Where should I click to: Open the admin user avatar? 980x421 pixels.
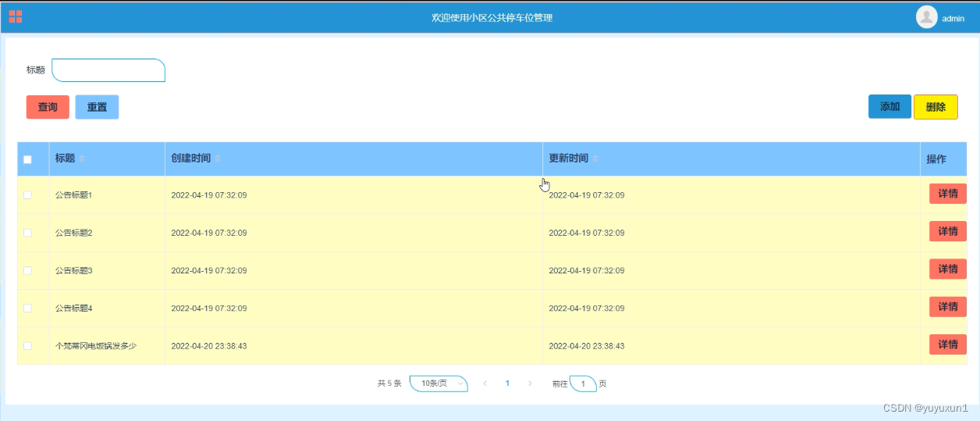coord(926,17)
